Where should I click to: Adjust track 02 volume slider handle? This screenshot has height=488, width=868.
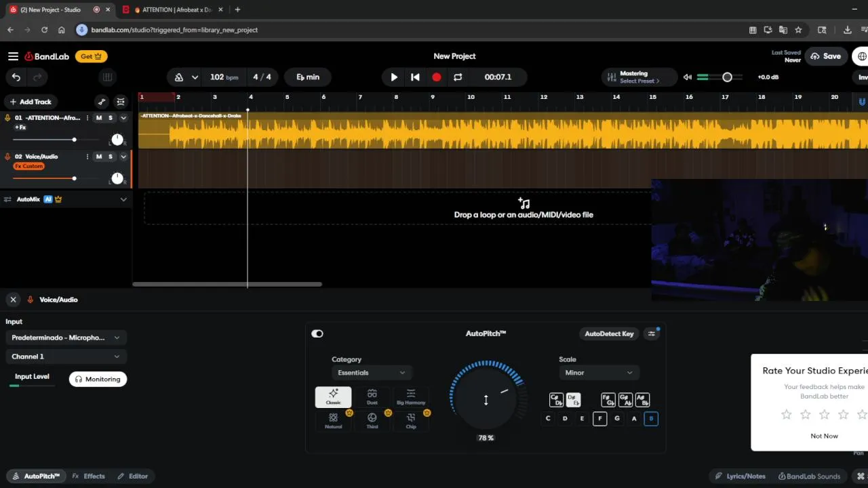point(74,178)
